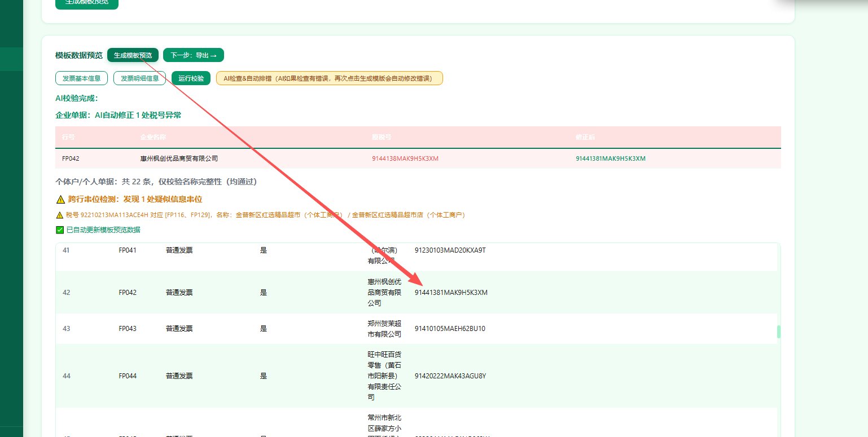Viewport: 868px width, 437px height.
Task: Click 普通发票 in the FP042 preview row
Action: point(179,292)
